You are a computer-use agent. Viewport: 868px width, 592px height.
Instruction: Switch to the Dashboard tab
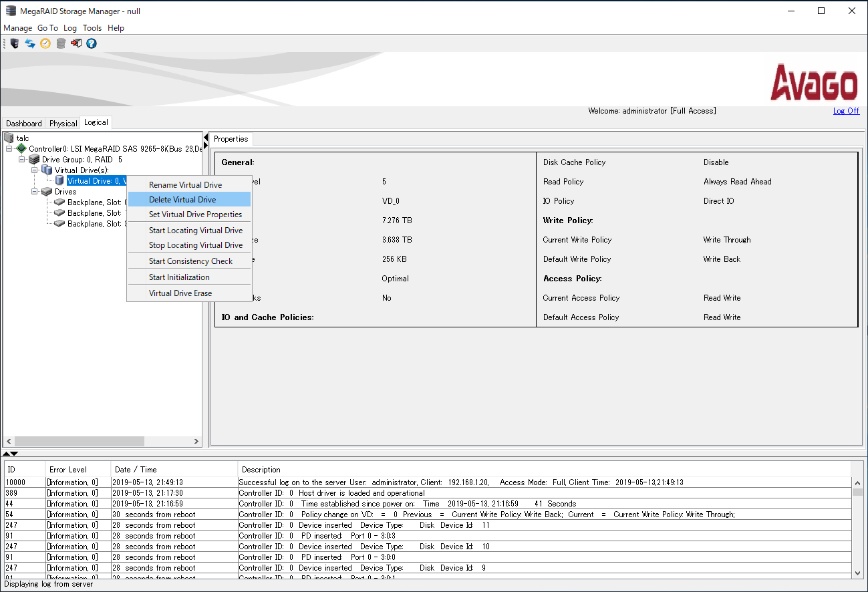24,123
